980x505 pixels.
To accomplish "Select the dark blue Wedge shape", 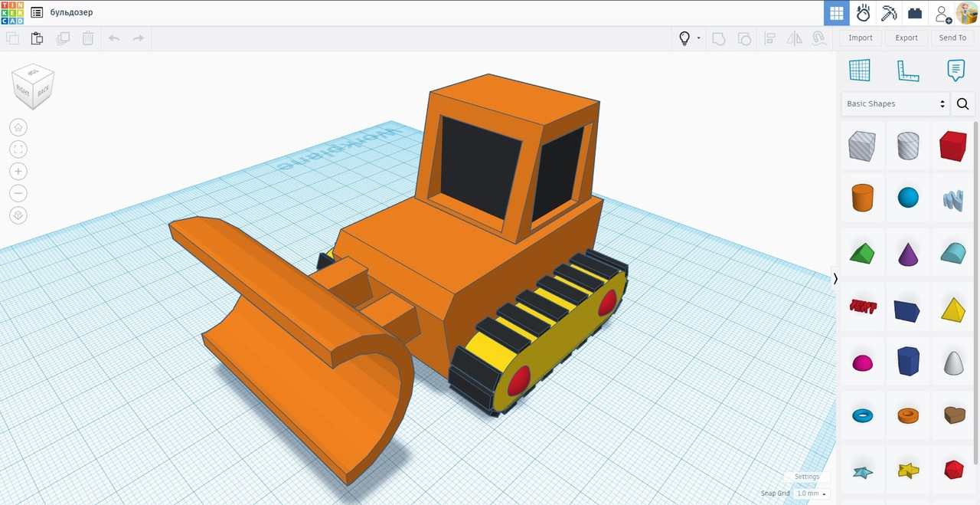I will click(x=908, y=310).
